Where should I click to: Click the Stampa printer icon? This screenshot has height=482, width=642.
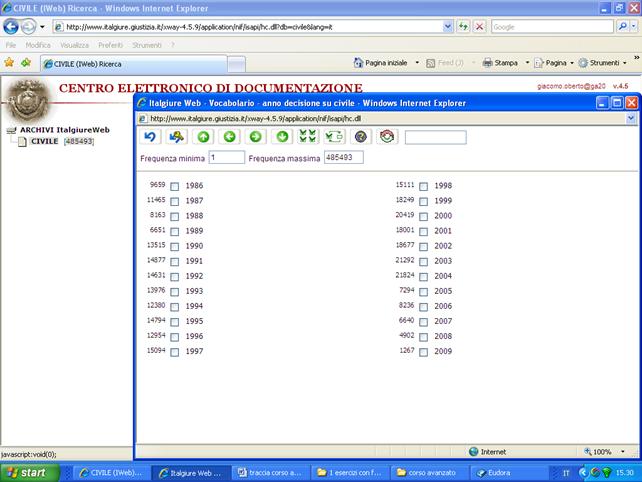487,63
